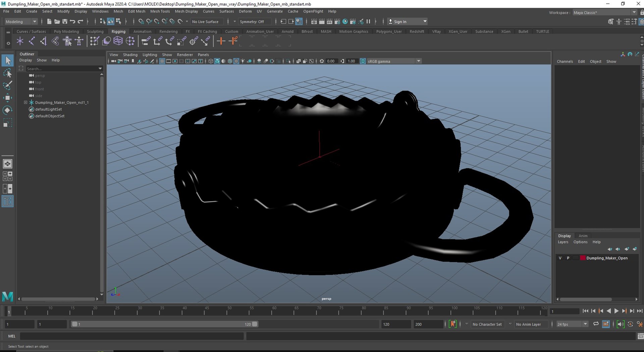Click the layer color swatch of Dumpling_Maker_Open

pyautogui.click(x=583, y=258)
